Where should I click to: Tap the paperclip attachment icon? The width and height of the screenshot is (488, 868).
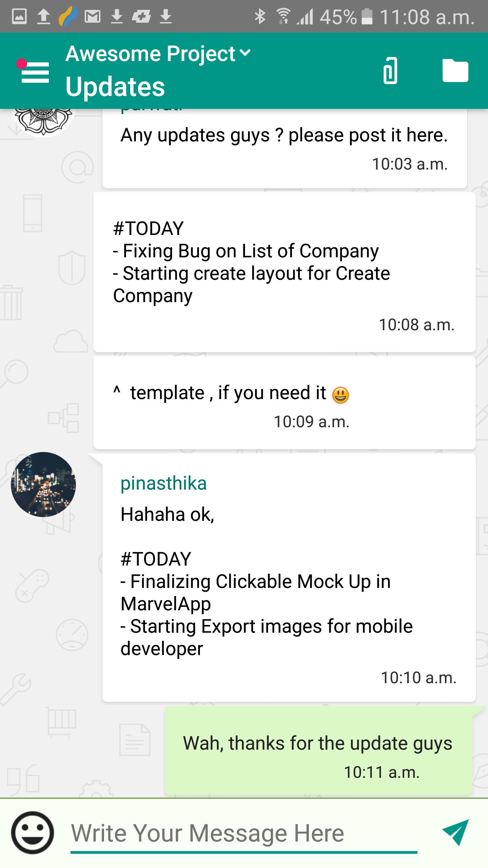pos(390,71)
